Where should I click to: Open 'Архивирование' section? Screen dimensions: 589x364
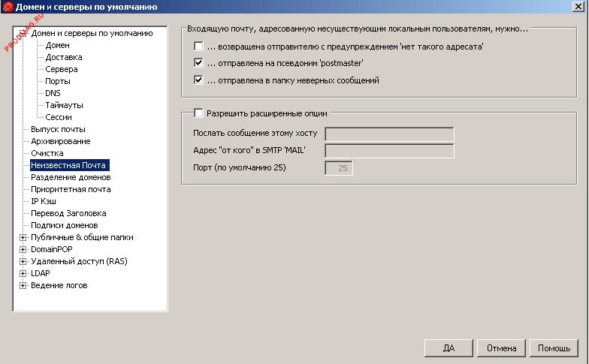point(60,141)
